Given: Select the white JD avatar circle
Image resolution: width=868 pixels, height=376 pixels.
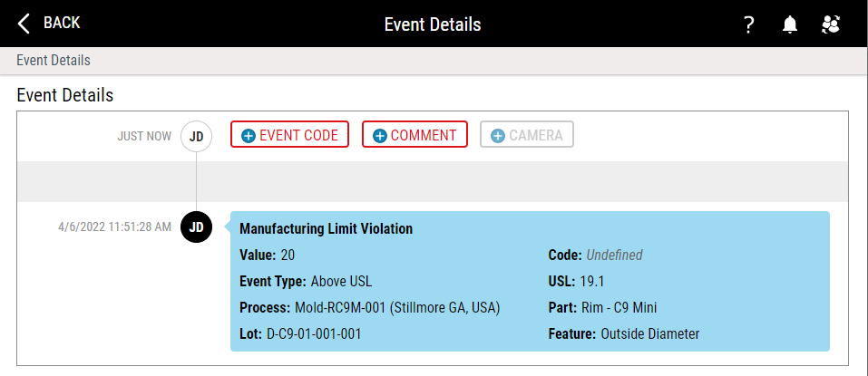Looking at the screenshot, I should (196, 136).
